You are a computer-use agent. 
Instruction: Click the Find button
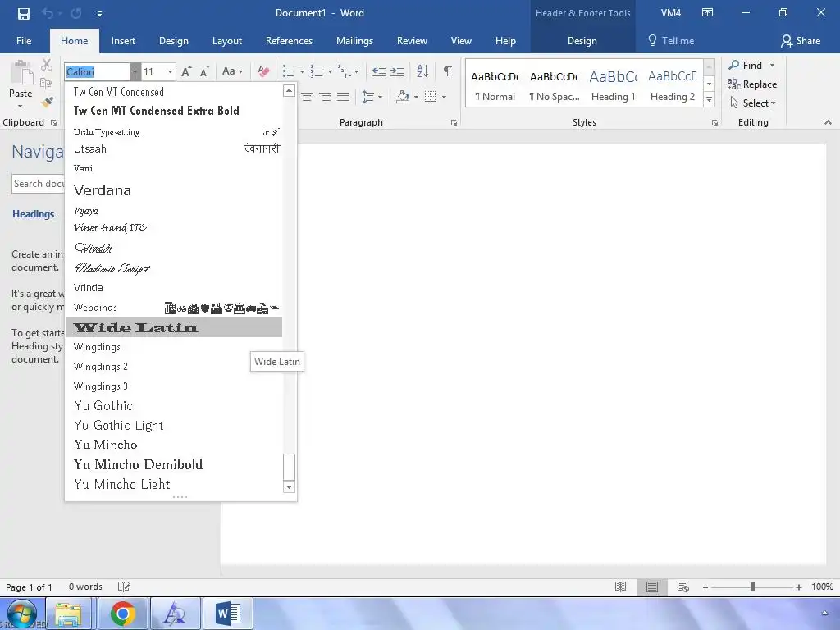click(746, 66)
